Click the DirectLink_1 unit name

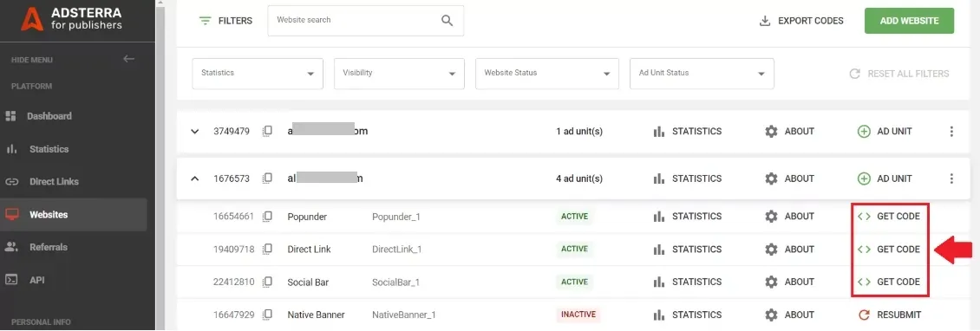(397, 250)
